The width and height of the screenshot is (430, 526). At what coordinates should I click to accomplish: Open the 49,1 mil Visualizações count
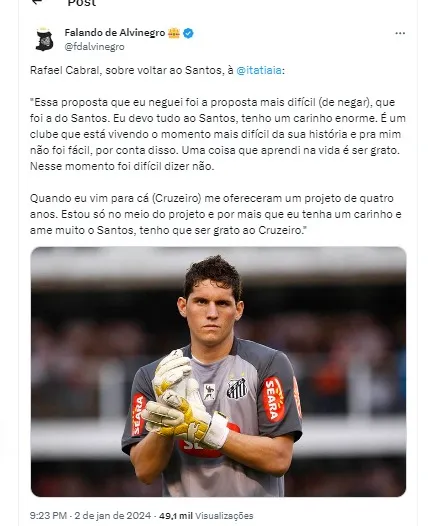coord(206,516)
